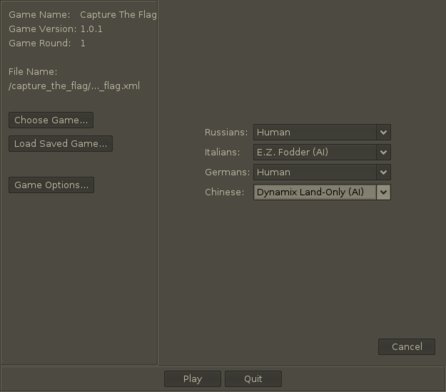The height and width of the screenshot is (392, 446).
Task: Click the 'Chinese:' label
Action: click(x=224, y=192)
